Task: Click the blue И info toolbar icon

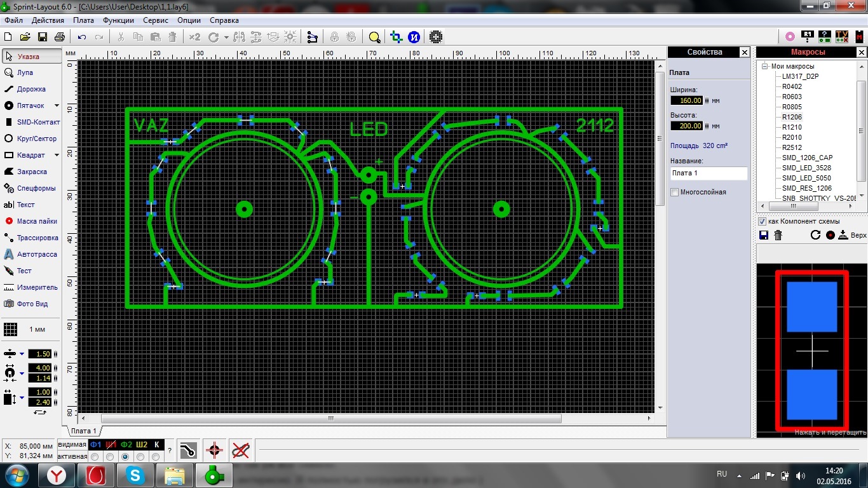Action: tap(414, 37)
